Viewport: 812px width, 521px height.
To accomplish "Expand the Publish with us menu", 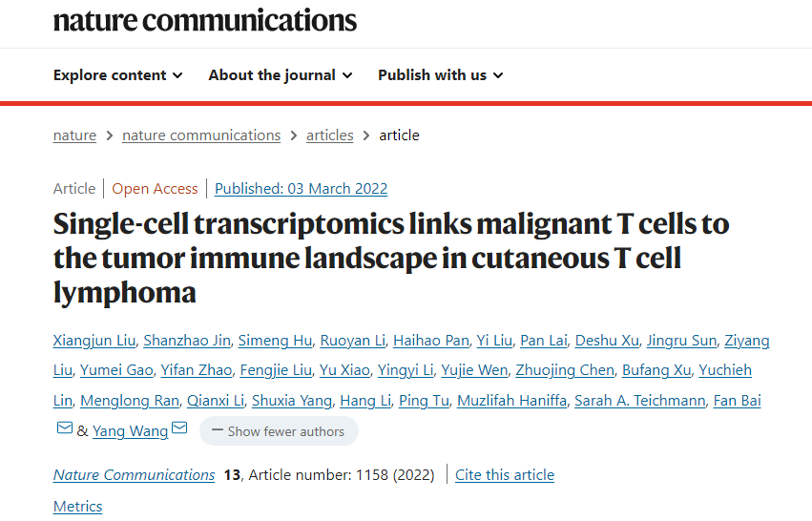I will pos(440,75).
